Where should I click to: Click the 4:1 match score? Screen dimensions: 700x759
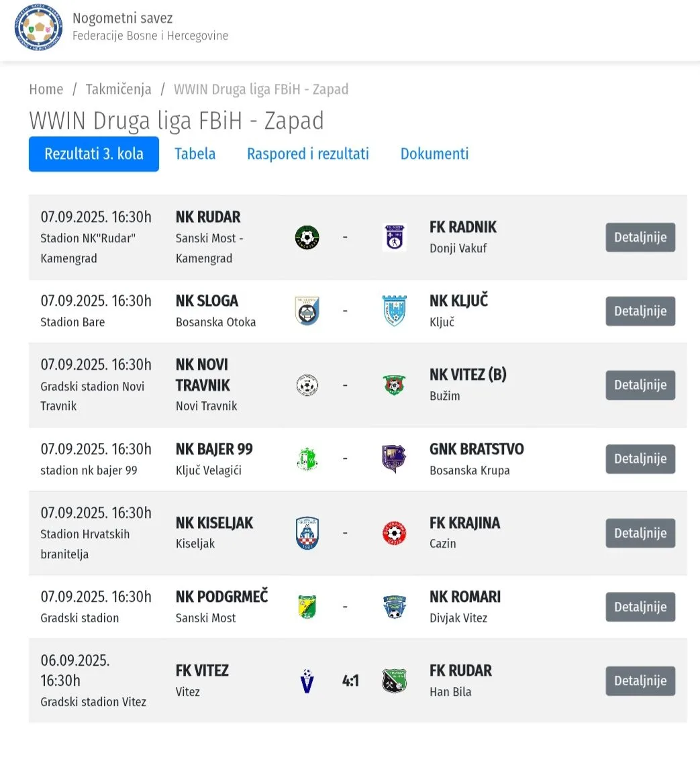click(x=350, y=680)
